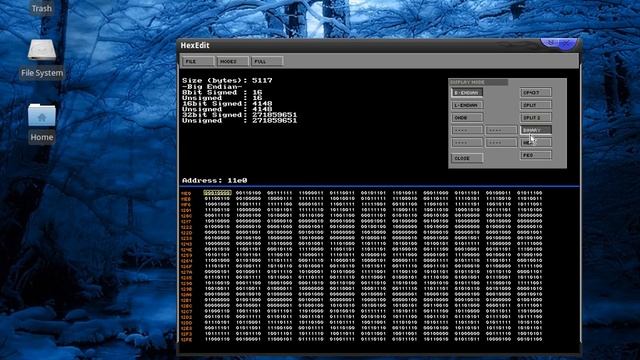Click the 'Size (bytes): 5117' line

(x=227, y=81)
